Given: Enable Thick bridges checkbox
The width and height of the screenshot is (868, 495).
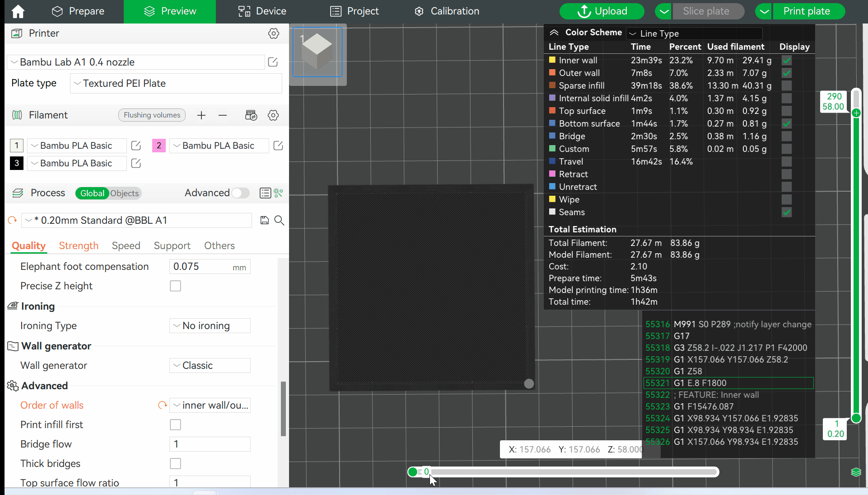Looking at the screenshot, I should pyautogui.click(x=175, y=464).
